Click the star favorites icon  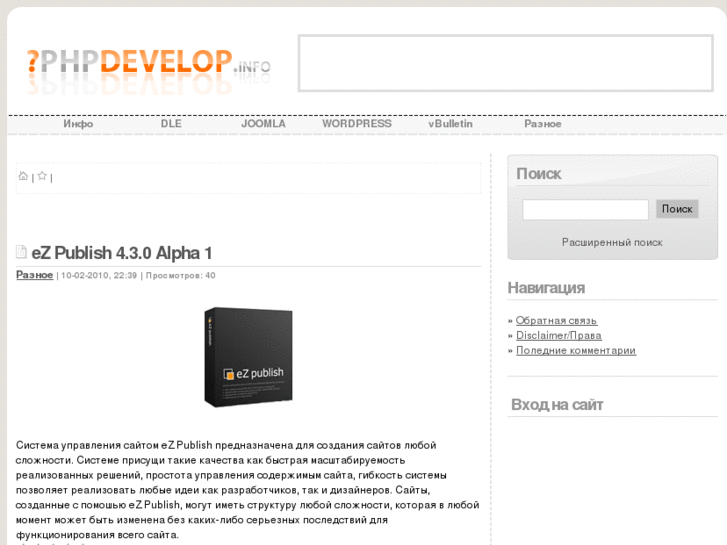[x=42, y=176]
